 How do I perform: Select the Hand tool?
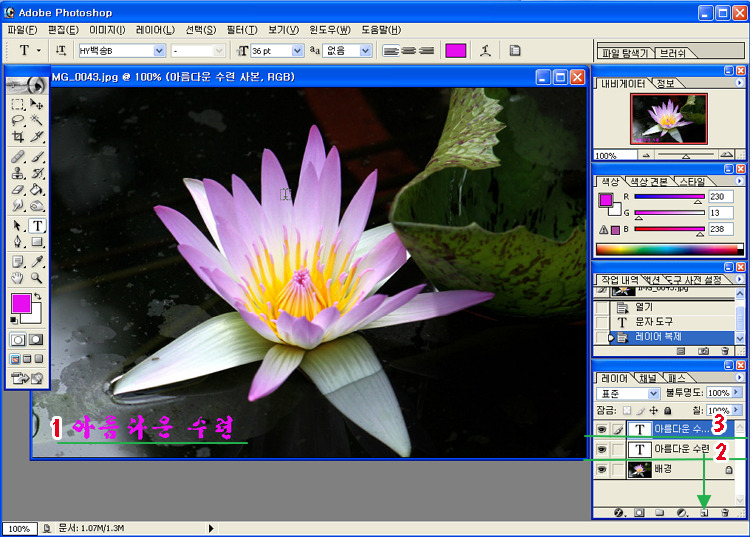tap(18, 278)
